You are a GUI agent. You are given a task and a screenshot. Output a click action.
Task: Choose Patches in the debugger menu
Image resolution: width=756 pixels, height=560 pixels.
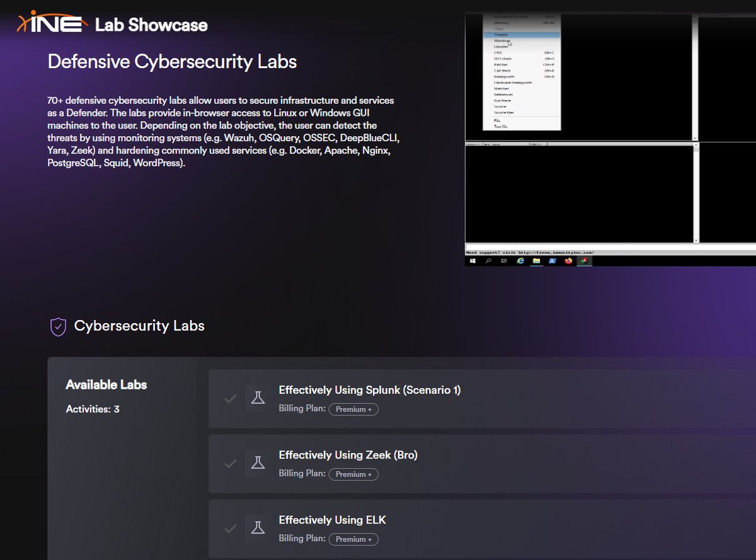click(x=522, y=64)
